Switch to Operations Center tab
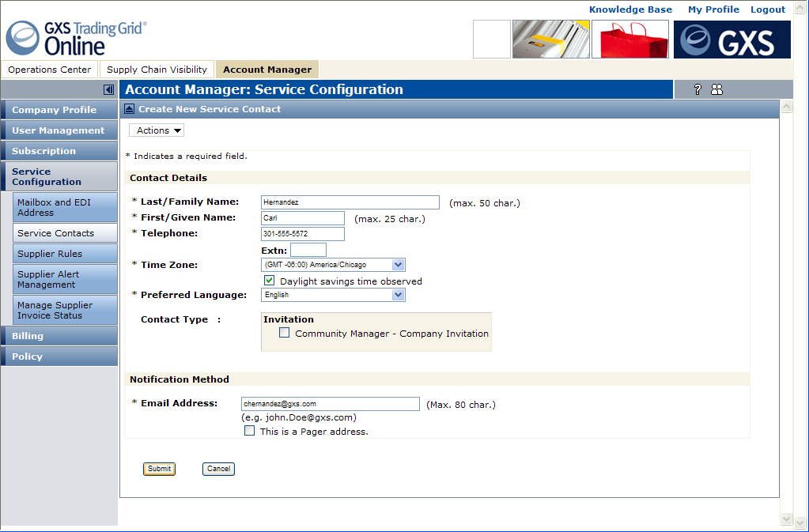 50,70
